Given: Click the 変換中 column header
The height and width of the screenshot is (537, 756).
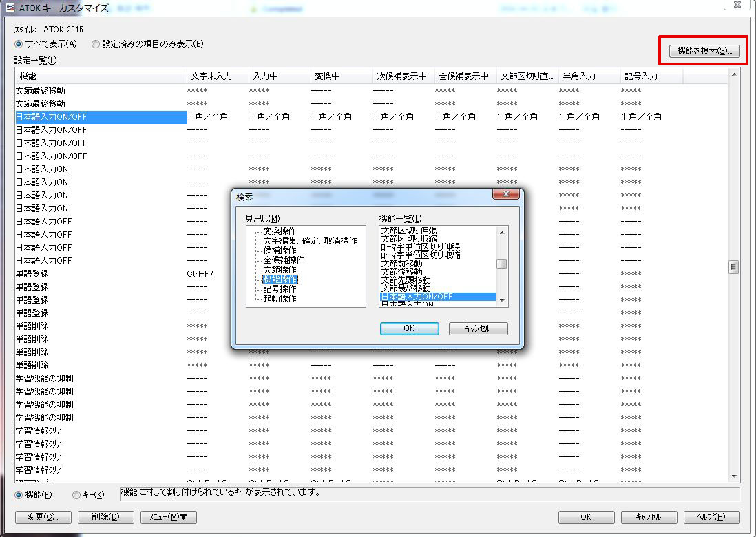Looking at the screenshot, I should pos(342,76).
